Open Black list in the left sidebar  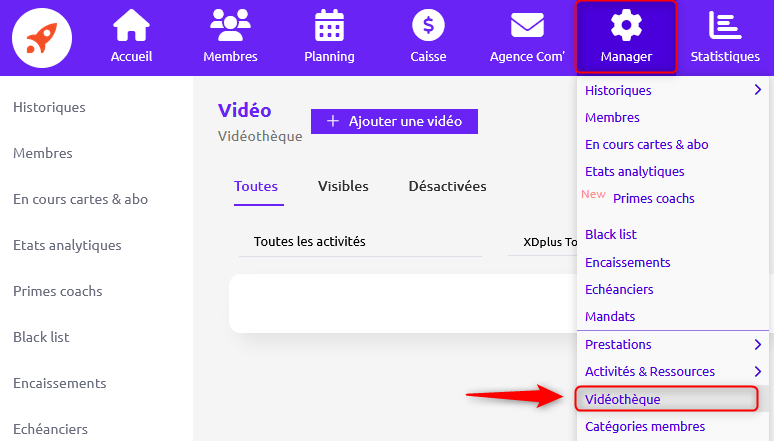(x=41, y=337)
